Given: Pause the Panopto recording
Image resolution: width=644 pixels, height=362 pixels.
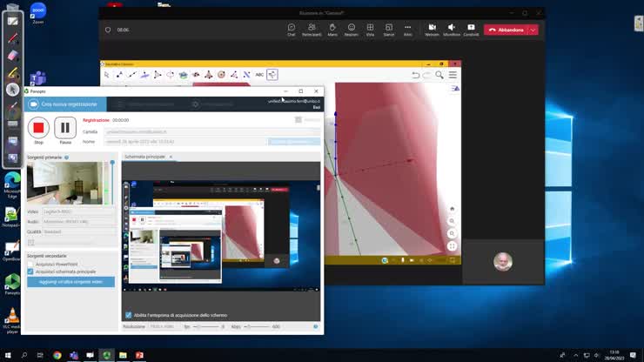Looking at the screenshot, I should (65, 129).
